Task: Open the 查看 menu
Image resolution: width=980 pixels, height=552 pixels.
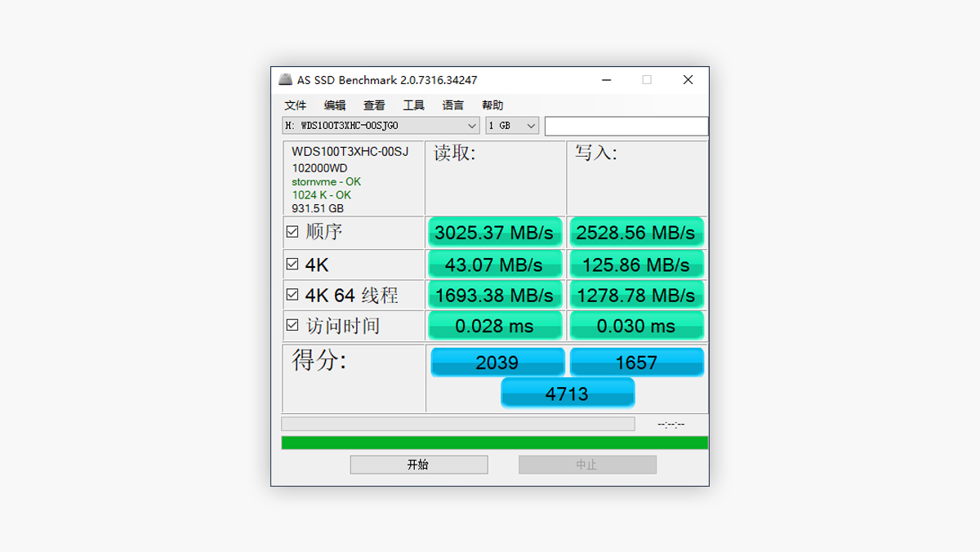Action: click(x=374, y=105)
